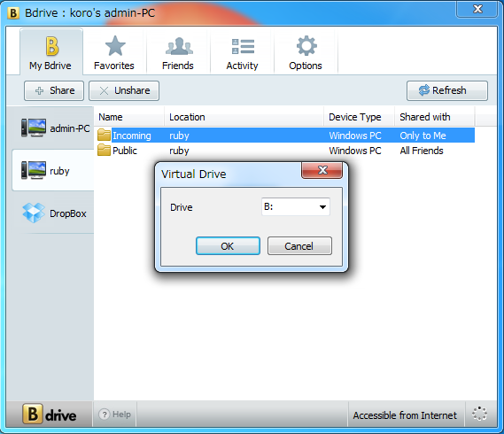Click the Bdrive logo at bottom left
Screen dimensions: 504x434
coord(50,414)
